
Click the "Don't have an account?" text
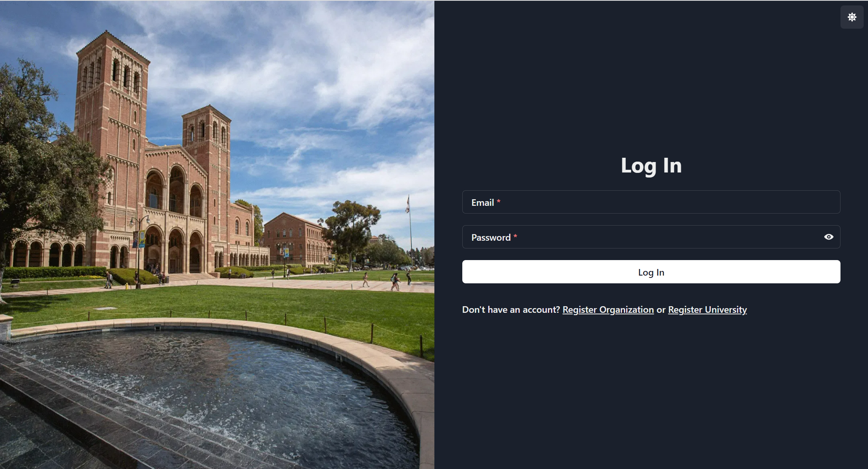coord(511,310)
